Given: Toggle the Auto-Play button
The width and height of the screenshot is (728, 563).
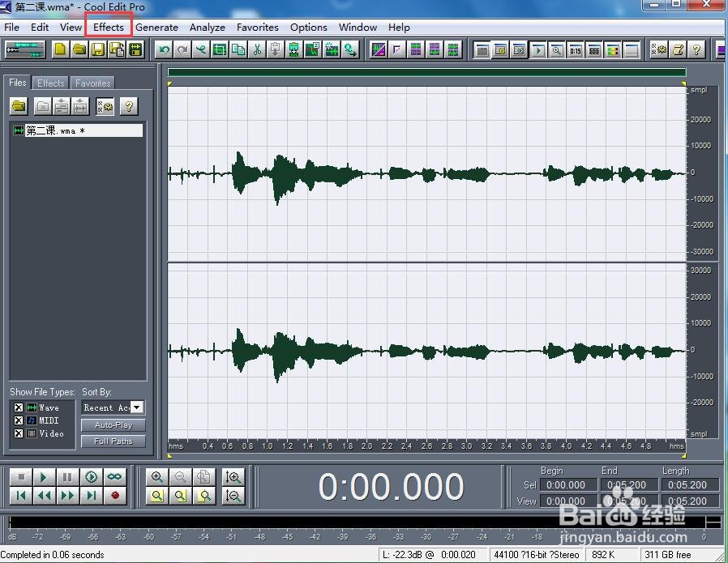Looking at the screenshot, I should coord(113,424).
